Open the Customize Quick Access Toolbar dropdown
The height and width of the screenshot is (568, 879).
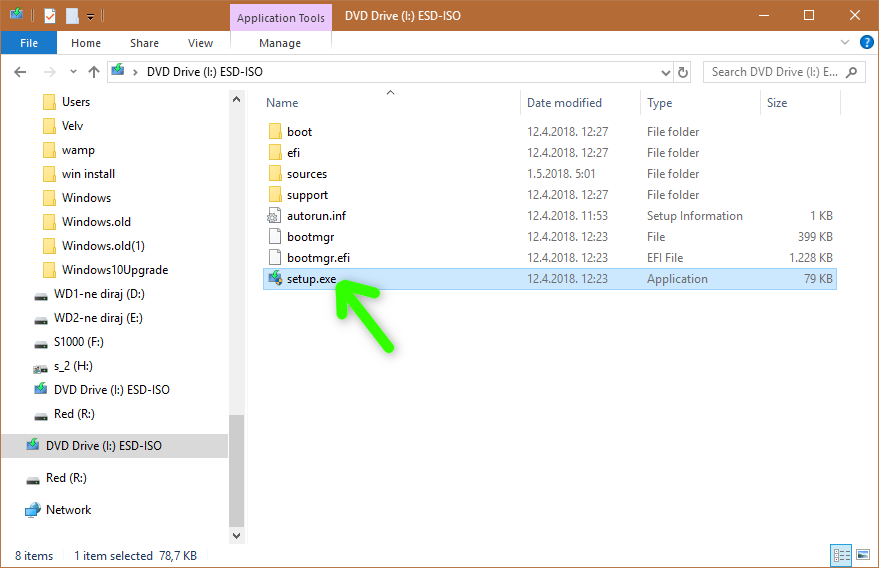click(x=90, y=17)
